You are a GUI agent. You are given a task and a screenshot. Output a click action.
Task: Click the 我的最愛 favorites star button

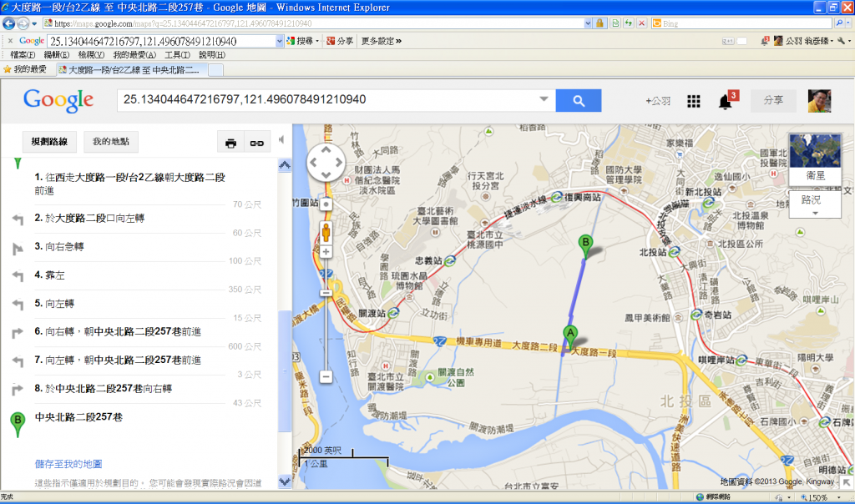coord(25,69)
